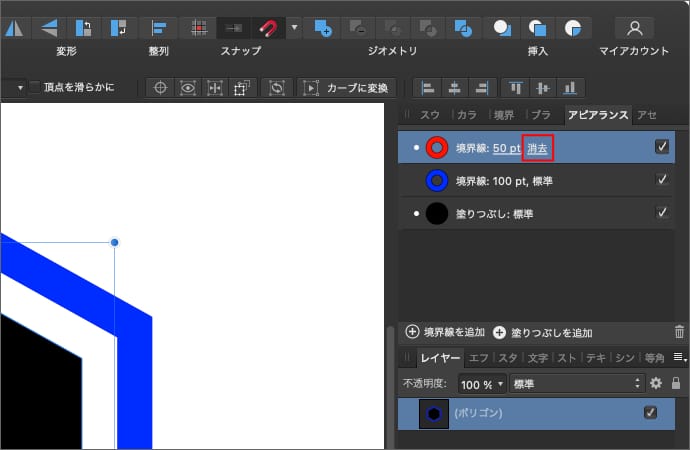
Task: Uncheck the 50 pt stroke visibility checkbox
Action: [662, 147]
